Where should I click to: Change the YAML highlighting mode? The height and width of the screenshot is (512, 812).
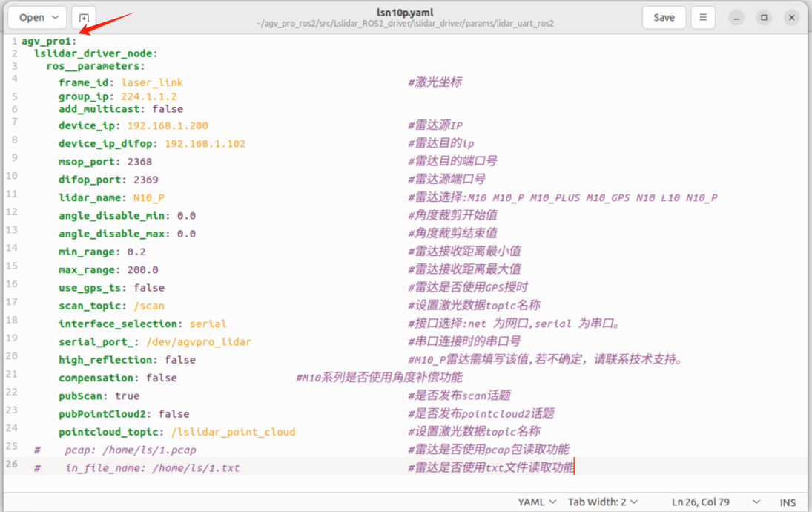(537, 502)
